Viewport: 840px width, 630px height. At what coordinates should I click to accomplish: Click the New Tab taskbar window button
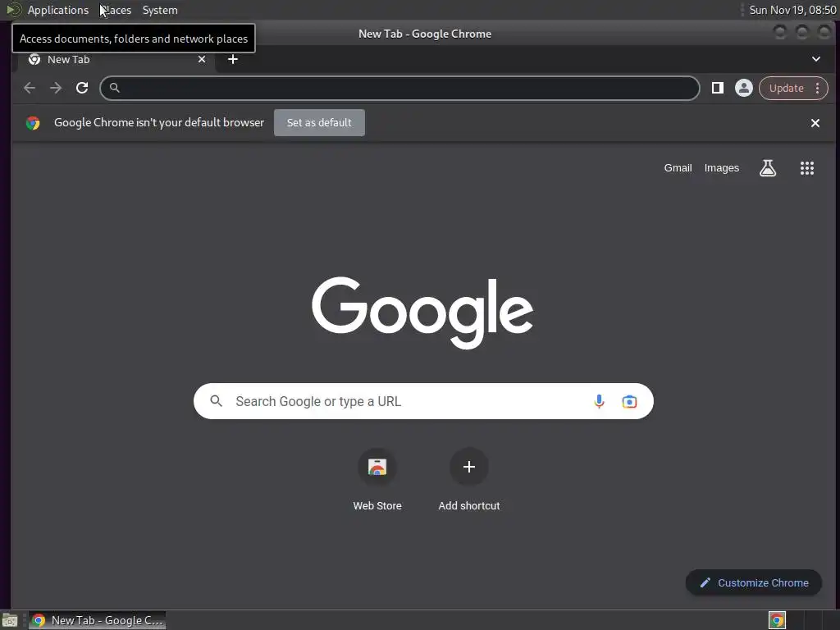[97, 620]
